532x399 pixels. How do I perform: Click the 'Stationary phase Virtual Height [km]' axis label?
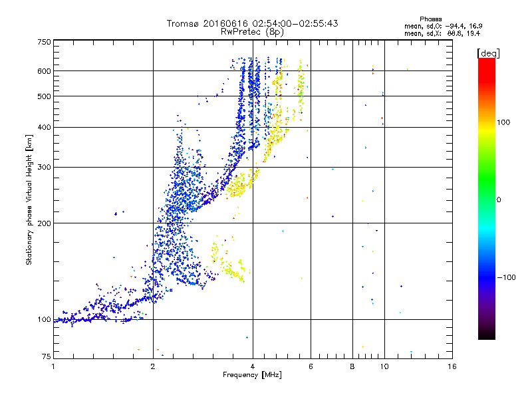(29, 199)
